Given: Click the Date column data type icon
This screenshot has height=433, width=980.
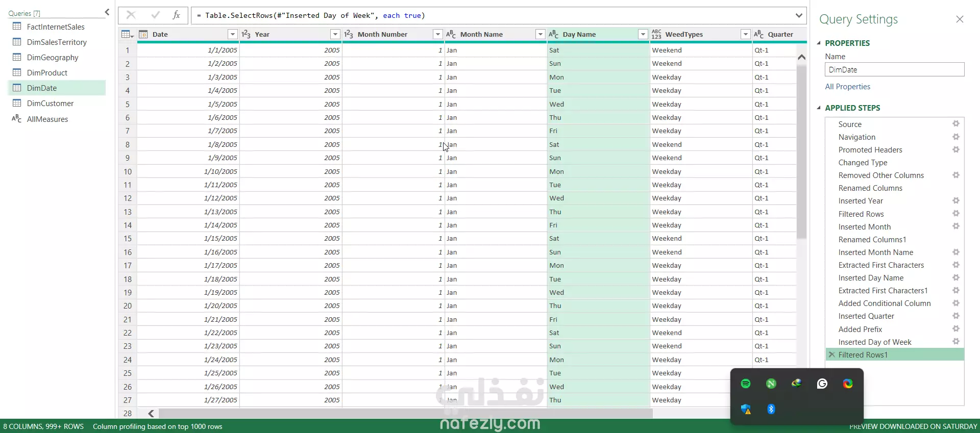Looking at the screenshot, I should pyautogui.click(x=143, y=34).
